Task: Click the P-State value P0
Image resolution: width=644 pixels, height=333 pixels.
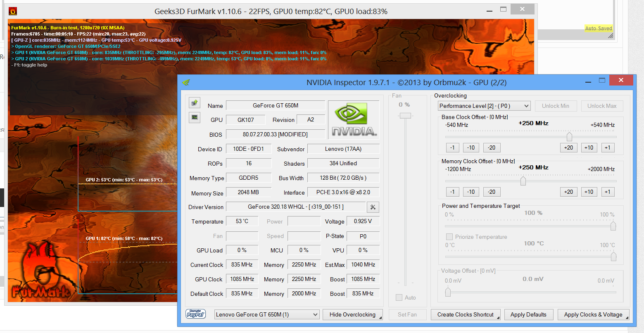Action: pos(363,236)
